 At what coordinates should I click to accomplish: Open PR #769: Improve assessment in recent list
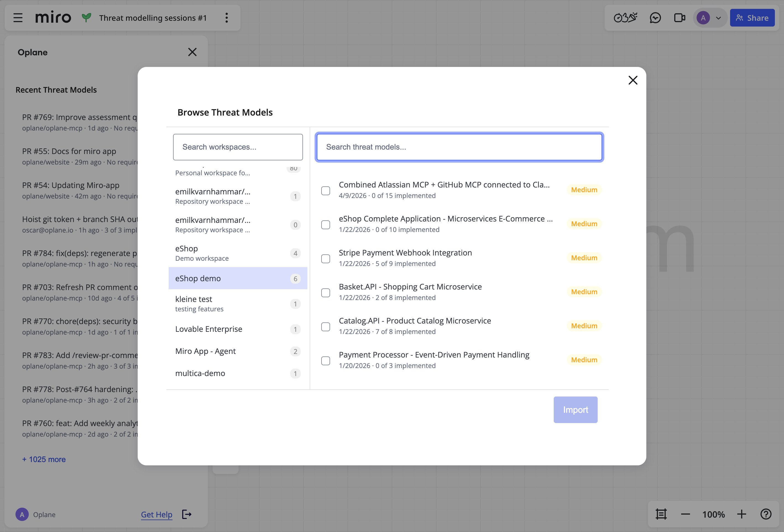(80, 122)
